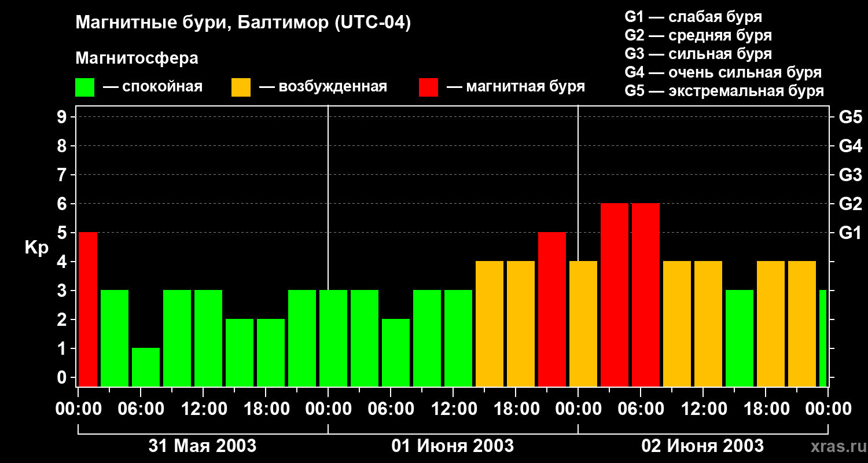The height and width of the screenshot is (463, 868).
Task: Click the red Kp 6 bar above 06:00 on 02 Июня
Action: tap(646, 295)
